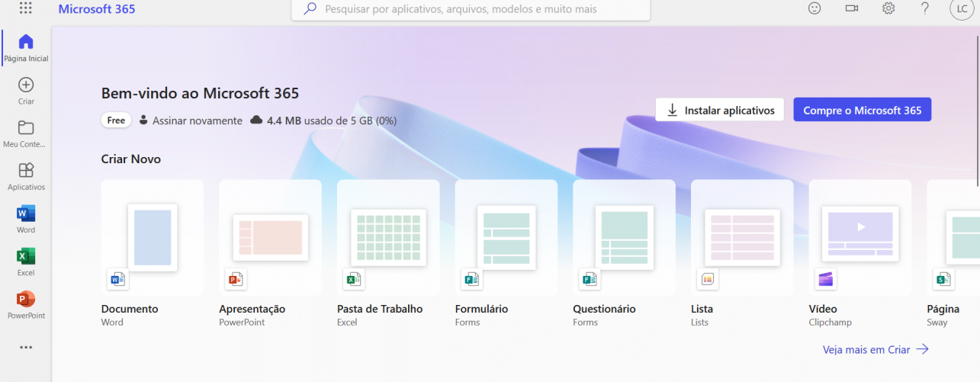
Task: Create a new Clipchamp Vídeo thumbnail
Action: [x=860, y=238]
